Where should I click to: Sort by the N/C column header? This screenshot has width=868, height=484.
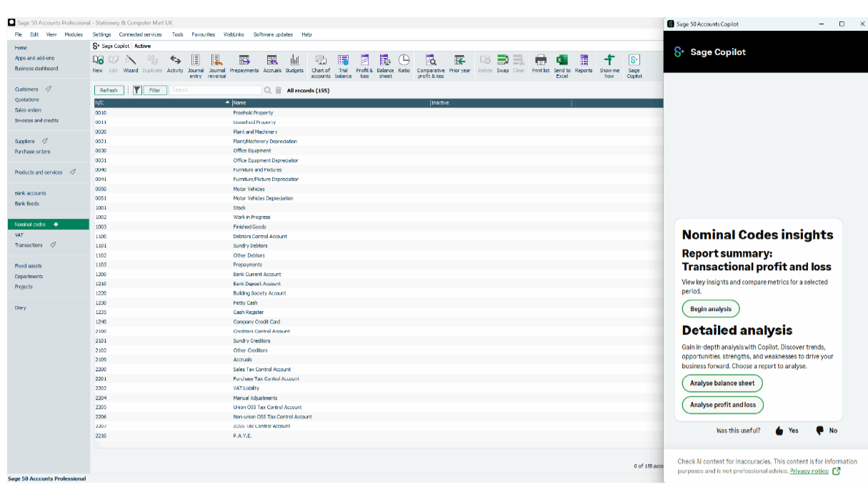click(162, 103)
